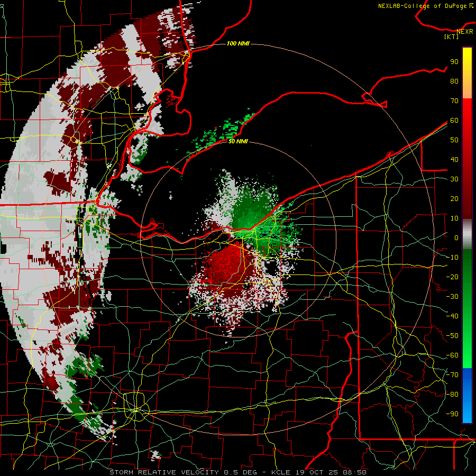Click the -20 knot scale label
Screen dimensions: 476x476
pos(452,277)
